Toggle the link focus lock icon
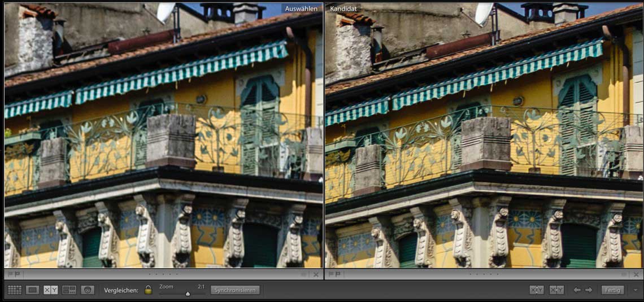644x302 pixels. coord(148,290)
